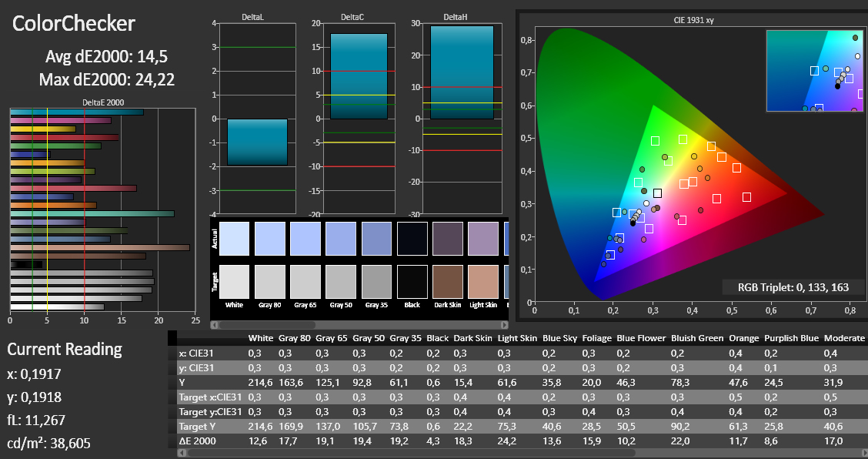868x459 pixels.
Task: Pick the Target Gray 50 swatch
Action: click(341, 282)
